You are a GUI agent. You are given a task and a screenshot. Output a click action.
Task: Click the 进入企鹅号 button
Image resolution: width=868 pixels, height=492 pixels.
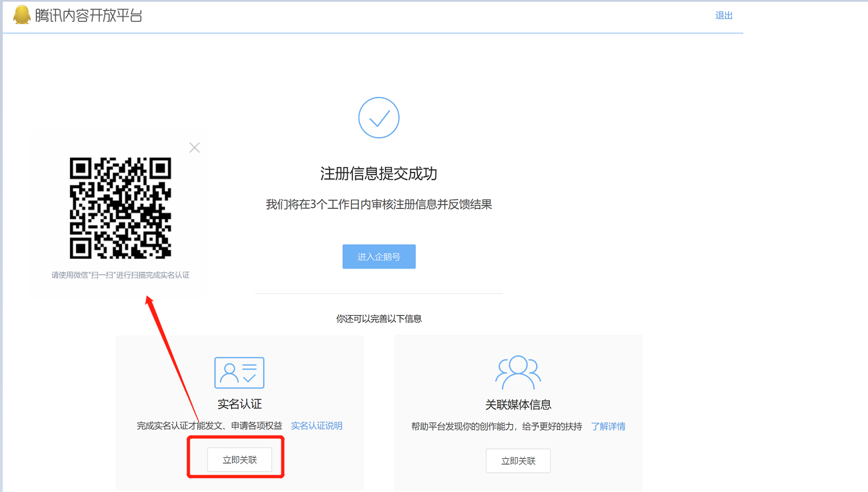379,257
